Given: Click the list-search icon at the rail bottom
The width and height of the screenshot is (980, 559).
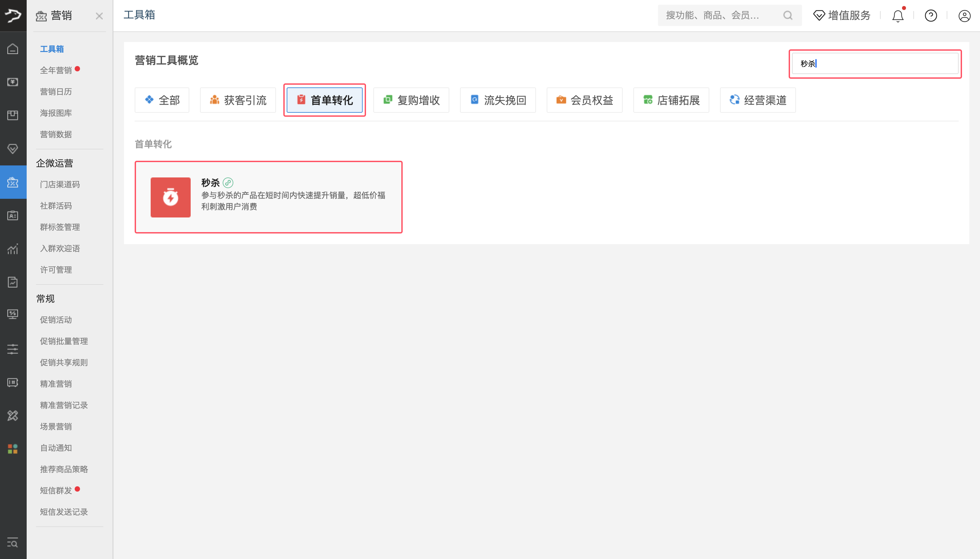Looking at the screenshot, I should [x=13, y=543].
